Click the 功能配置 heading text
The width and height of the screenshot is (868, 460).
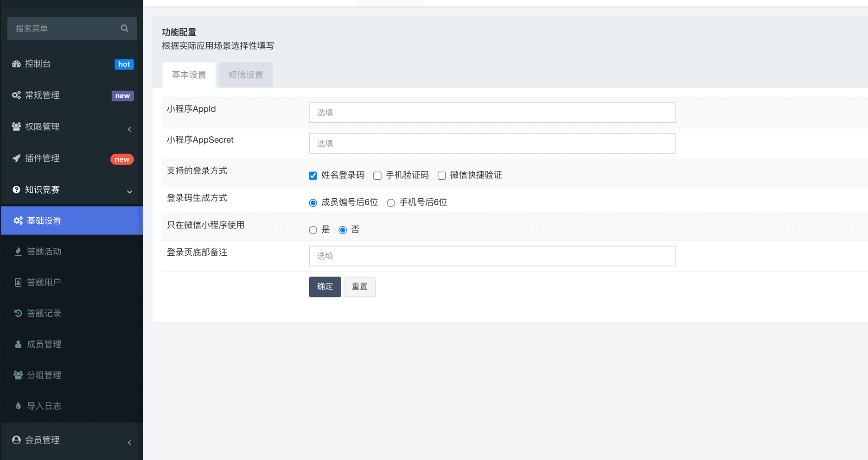point(179,32)
